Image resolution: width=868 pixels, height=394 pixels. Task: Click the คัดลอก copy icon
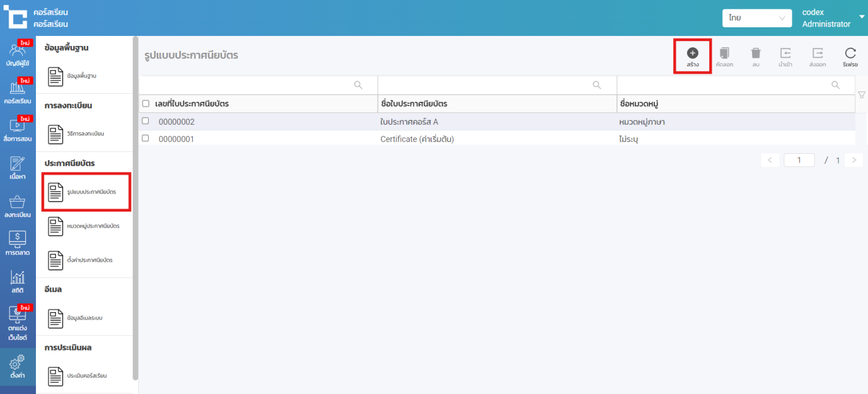click(724, 53)
